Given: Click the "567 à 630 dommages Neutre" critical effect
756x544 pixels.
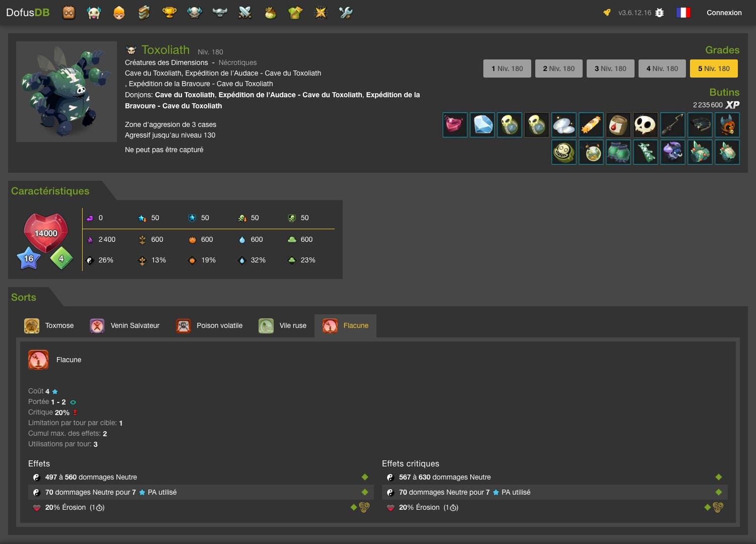Looking at the screenshot, I should tap(445, 477).
